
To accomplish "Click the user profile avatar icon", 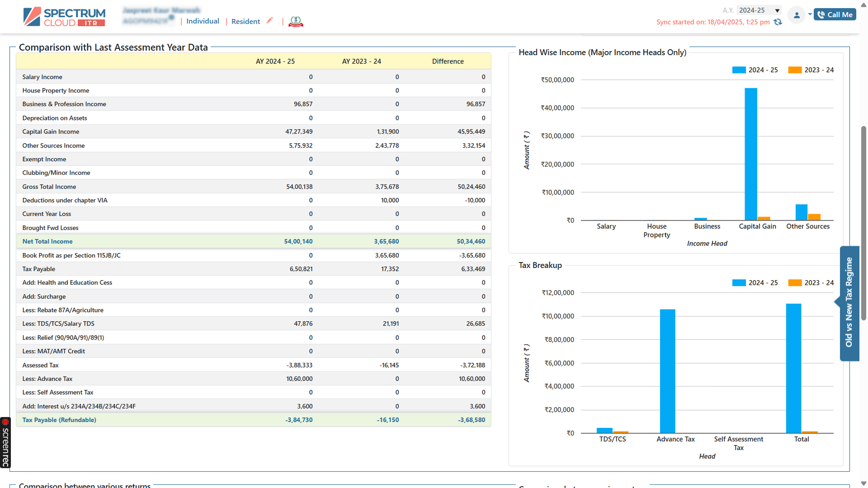I will tap(797, 15).
